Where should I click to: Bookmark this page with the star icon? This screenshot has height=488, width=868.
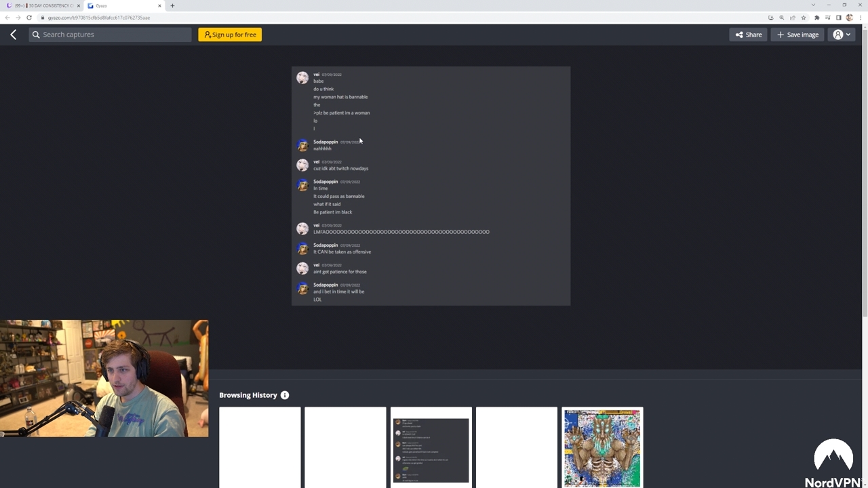tap(804, 18)
